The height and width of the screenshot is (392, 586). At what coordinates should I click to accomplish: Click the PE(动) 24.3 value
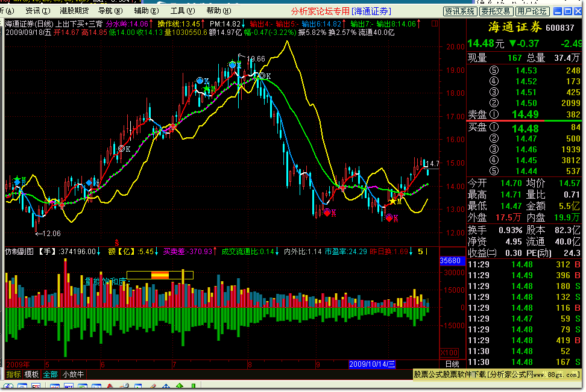click(572, 253)
